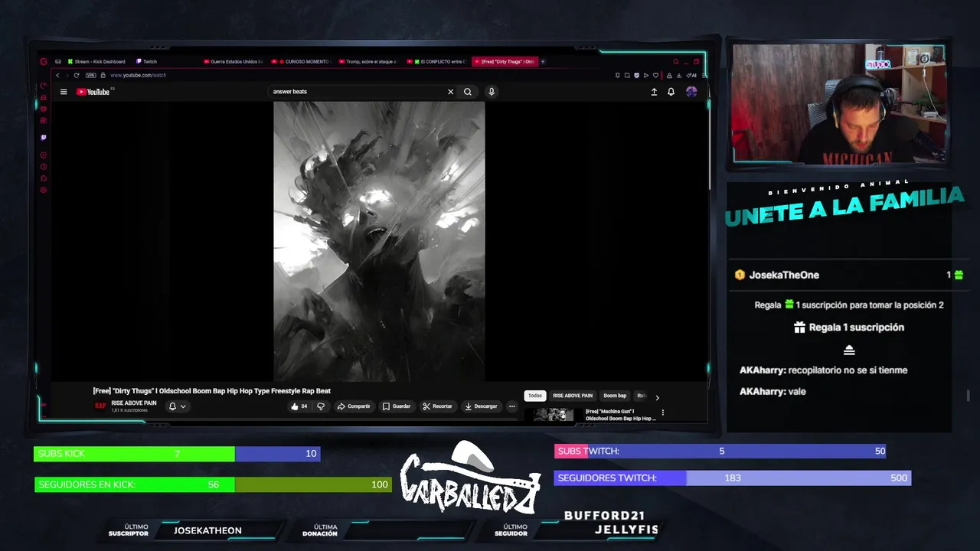Open options for Machine Gun suggested video
The width and height of the screenshot is (980, 551).
click(663, 412)
